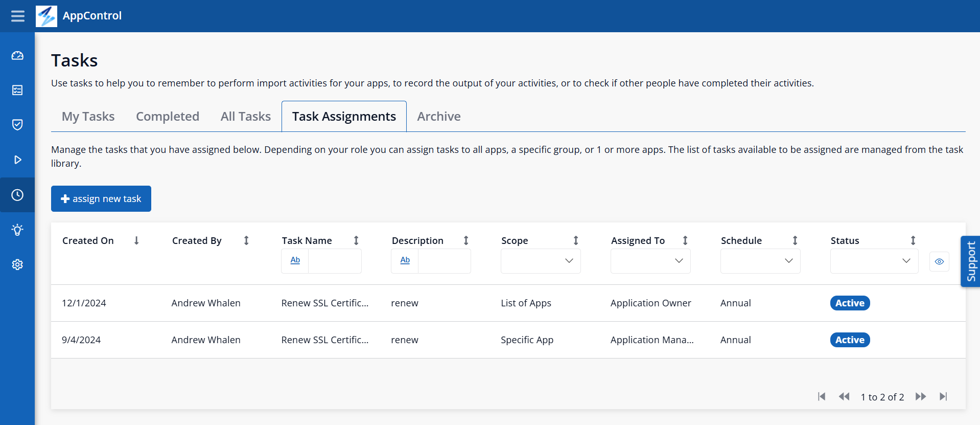Viewport: 980px width, 425px height.
Task: Click Active status badge for 12/1/2024 row
Action: pos(850,303)
